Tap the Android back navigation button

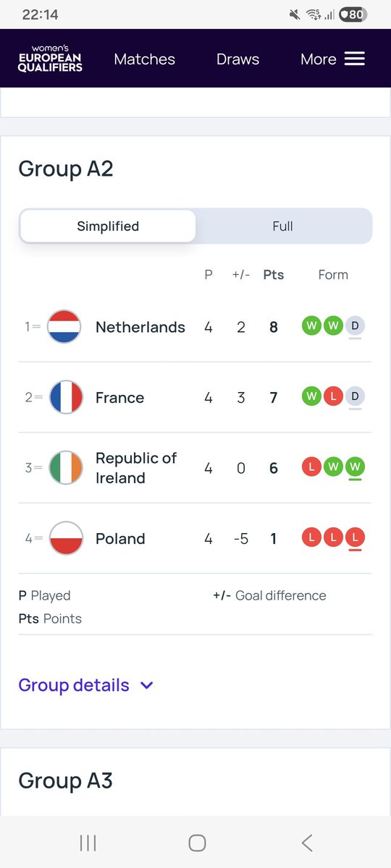point(307,842)
